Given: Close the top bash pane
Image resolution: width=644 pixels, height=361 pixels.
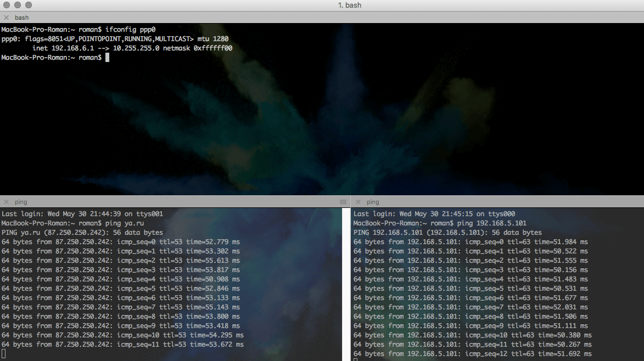Looking at the screenshot, I should 6,18.
